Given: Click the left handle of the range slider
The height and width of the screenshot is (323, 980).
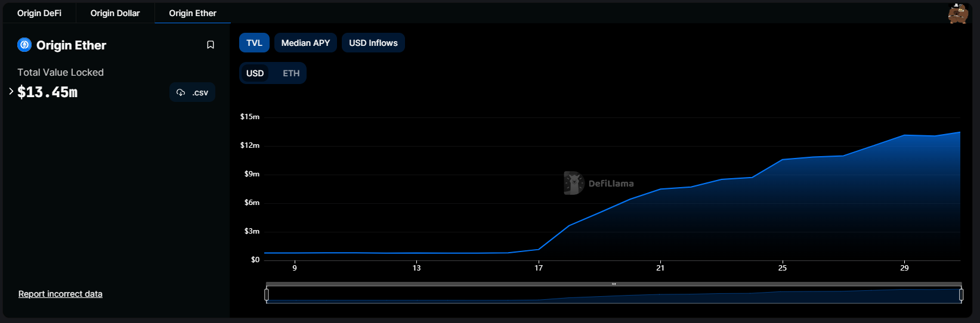Looking at the screenshot, I should [x=267, y=294].
